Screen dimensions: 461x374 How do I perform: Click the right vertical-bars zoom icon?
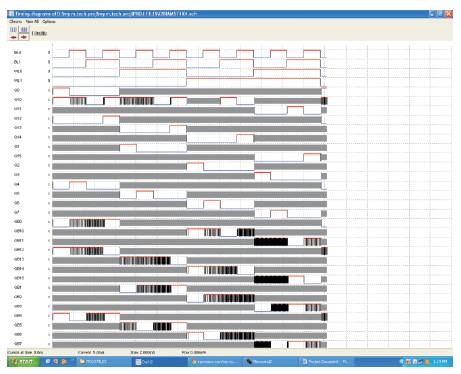pyautogui.click(x=24, y=30)
